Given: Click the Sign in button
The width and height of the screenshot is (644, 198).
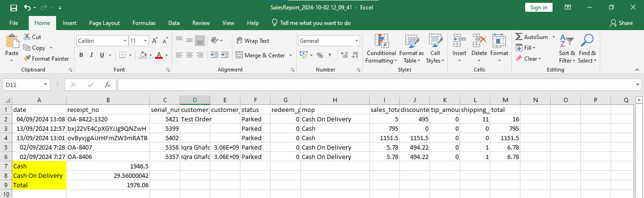Looking at the screenshot, I should [x=538, y=8].
